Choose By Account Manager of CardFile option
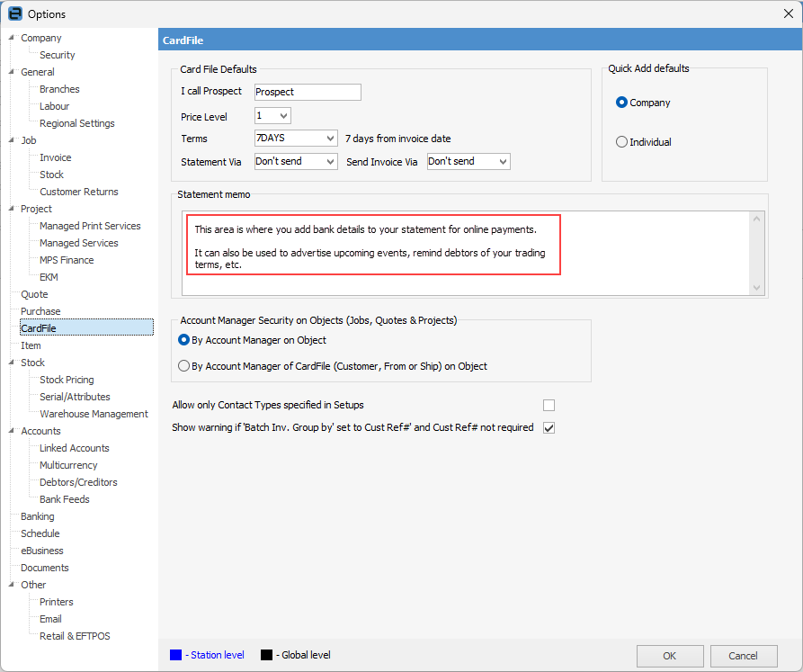The image size is (803, 672). (x=183, y=366)
